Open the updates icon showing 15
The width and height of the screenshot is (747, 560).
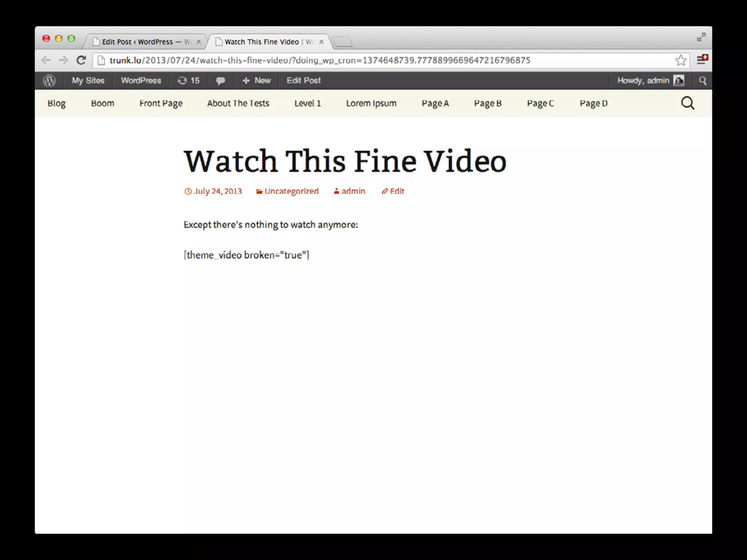tap(189, 81)
